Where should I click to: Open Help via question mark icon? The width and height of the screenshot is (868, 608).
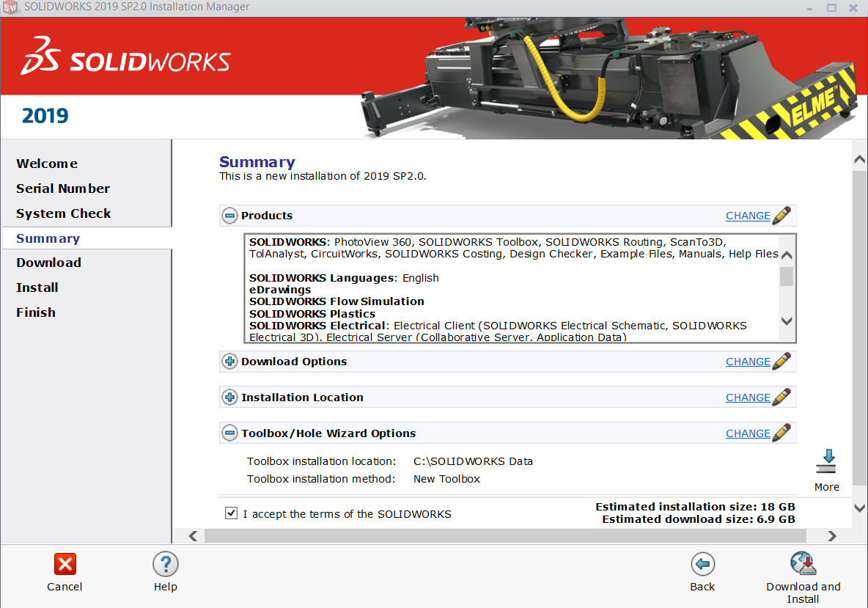coord(165,564)
